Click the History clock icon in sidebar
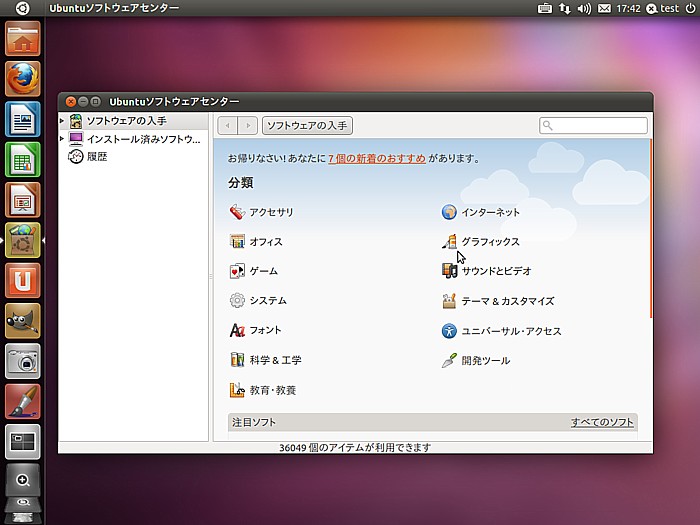 [76, 157]
